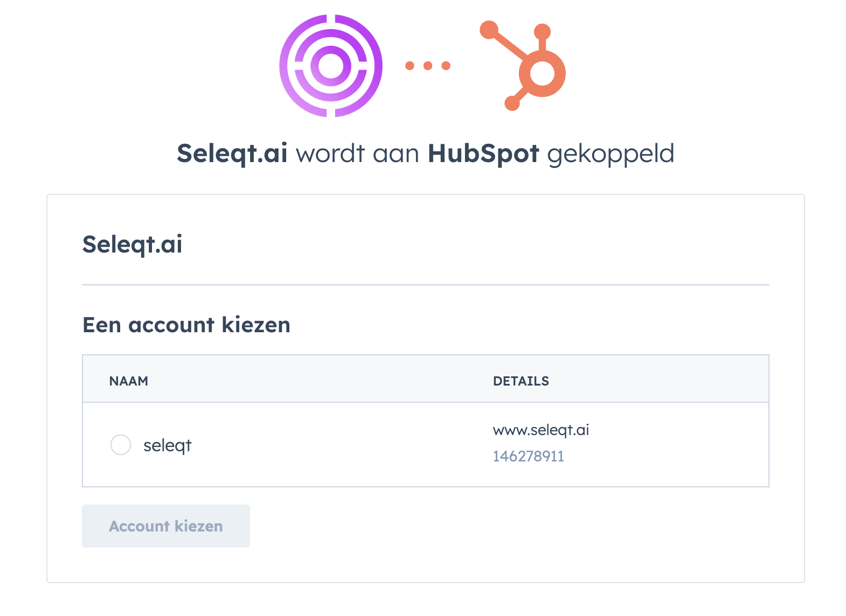Select the seleqt account radio button
This screenshot has height=616, width=846.
(121, 445)
